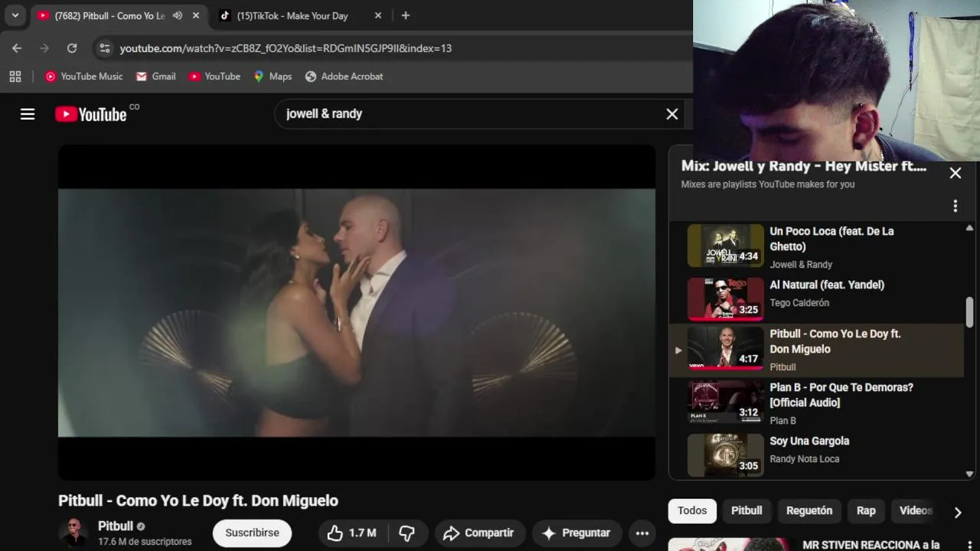The height and width of the screenshot is (551, 980).
Task: Open the YouTube bookmark in bookmarks bar
Action: [x=214, y=77]
